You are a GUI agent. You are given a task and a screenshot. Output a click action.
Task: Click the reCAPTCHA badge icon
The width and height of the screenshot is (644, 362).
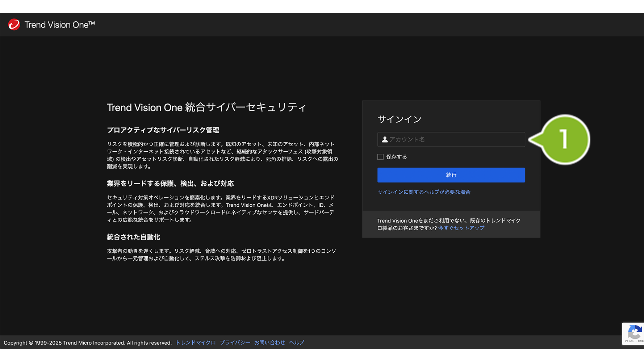(634, 333)
